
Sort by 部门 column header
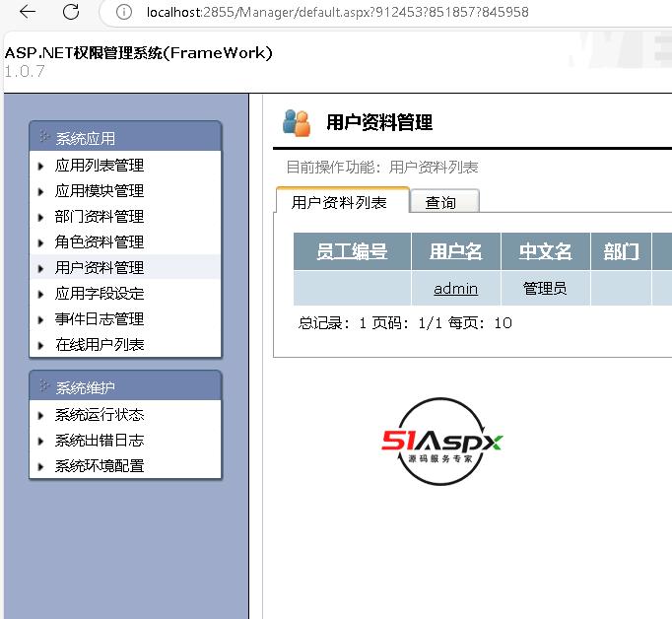tap(621, 251)
